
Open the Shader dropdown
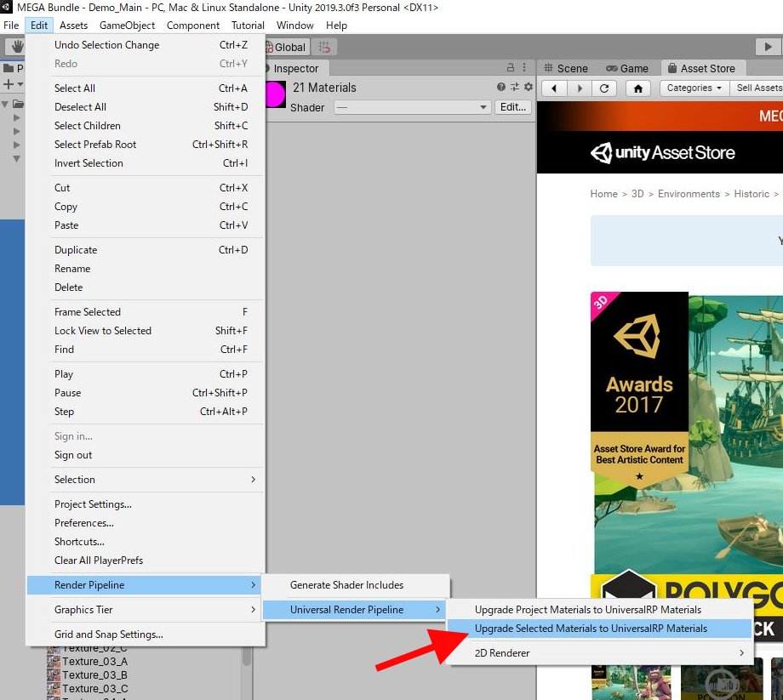[412, 107]
